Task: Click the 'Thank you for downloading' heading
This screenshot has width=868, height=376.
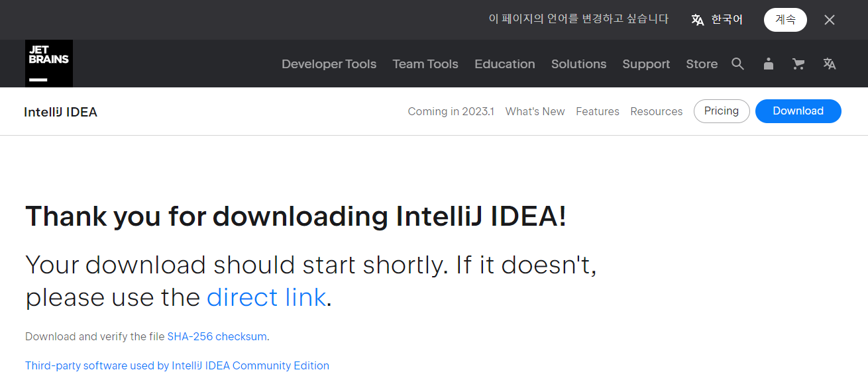Action: [x=296, y=216]
